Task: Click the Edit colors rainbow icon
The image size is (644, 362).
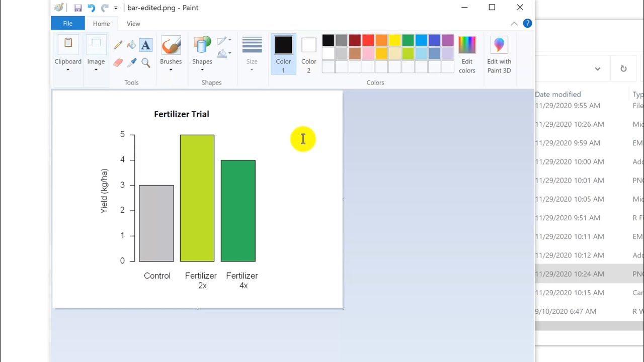Action: (467, 45)
